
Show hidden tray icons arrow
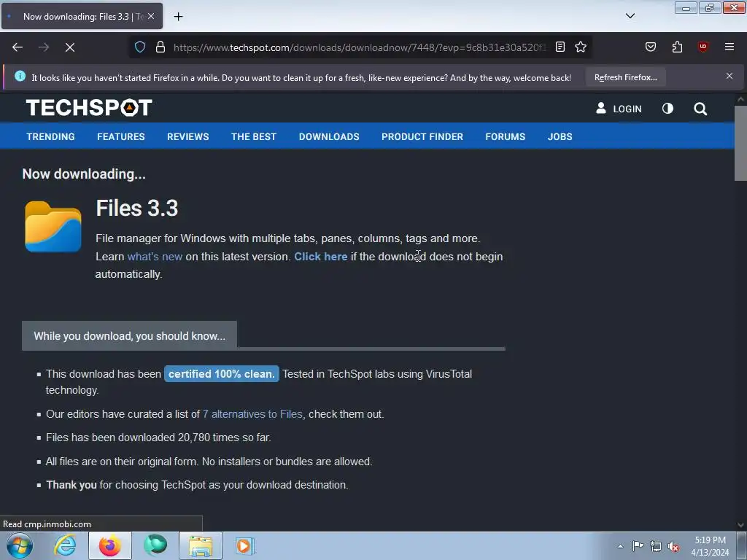tap(620, 546)
